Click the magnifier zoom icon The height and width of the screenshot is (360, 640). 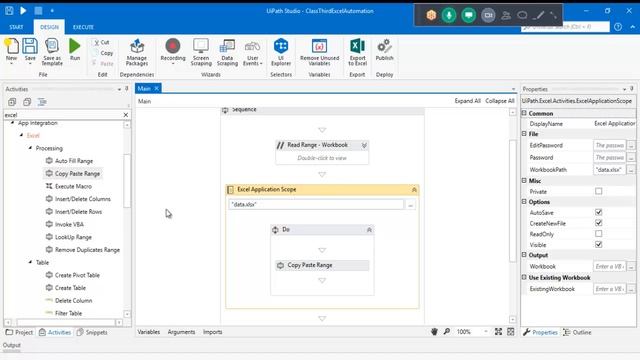pos(447,332)
